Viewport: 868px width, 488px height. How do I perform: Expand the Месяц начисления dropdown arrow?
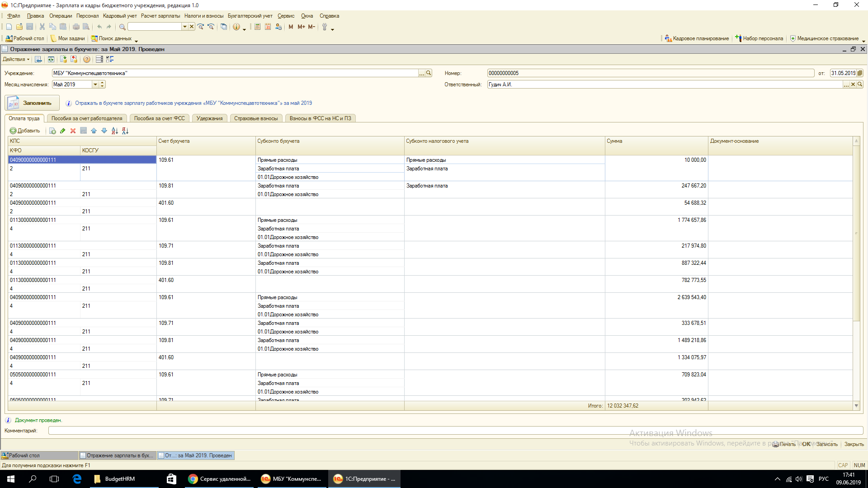[x=95, y=84]
